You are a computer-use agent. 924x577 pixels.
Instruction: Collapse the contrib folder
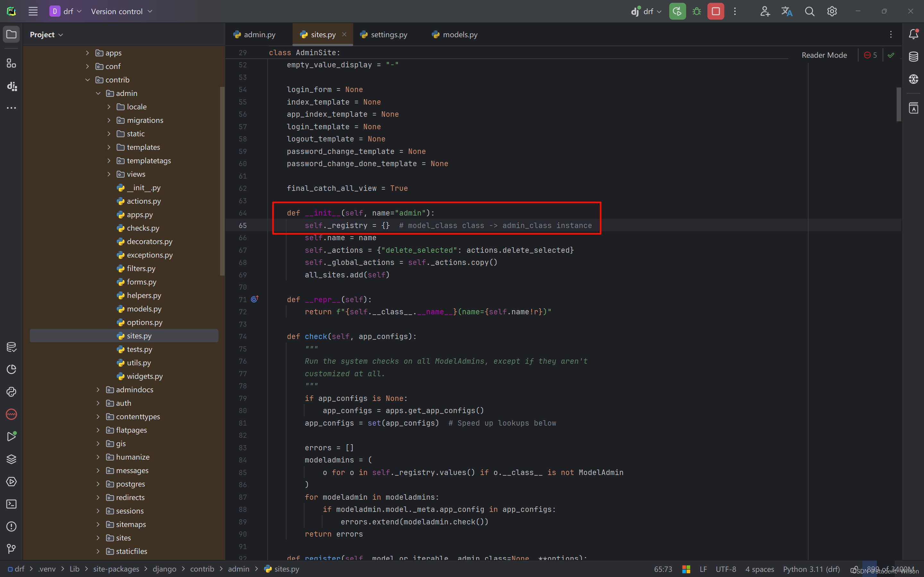(x=87, y=80)
